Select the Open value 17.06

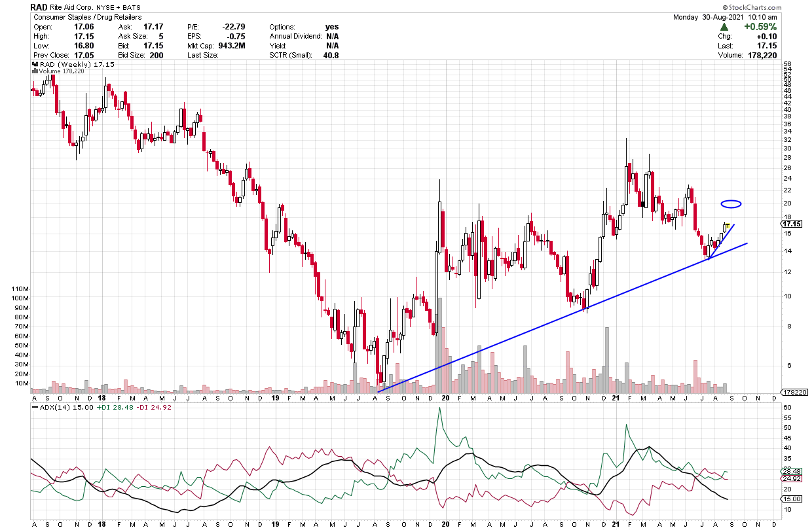coord(85,27)
